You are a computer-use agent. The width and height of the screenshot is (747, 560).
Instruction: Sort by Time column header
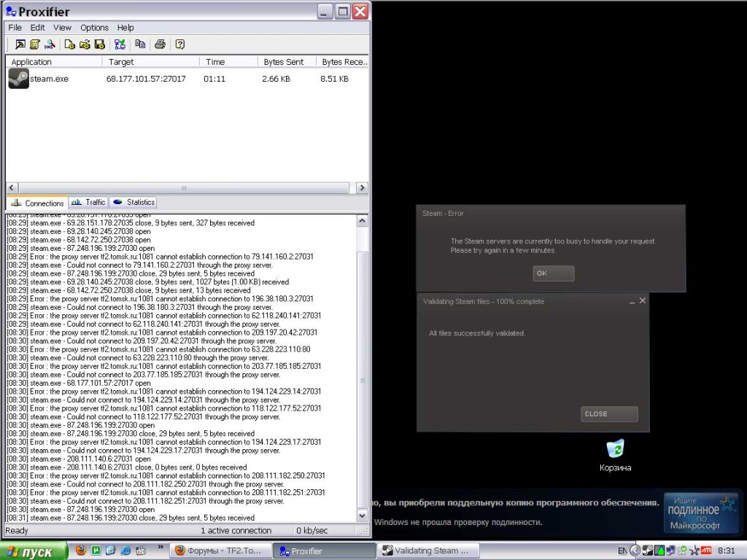tap(228, 62)
